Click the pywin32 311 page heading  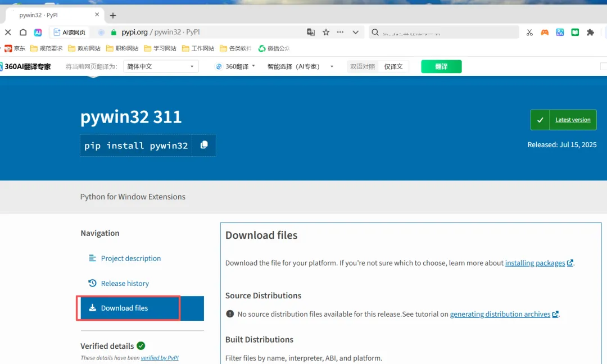[131, 117]
